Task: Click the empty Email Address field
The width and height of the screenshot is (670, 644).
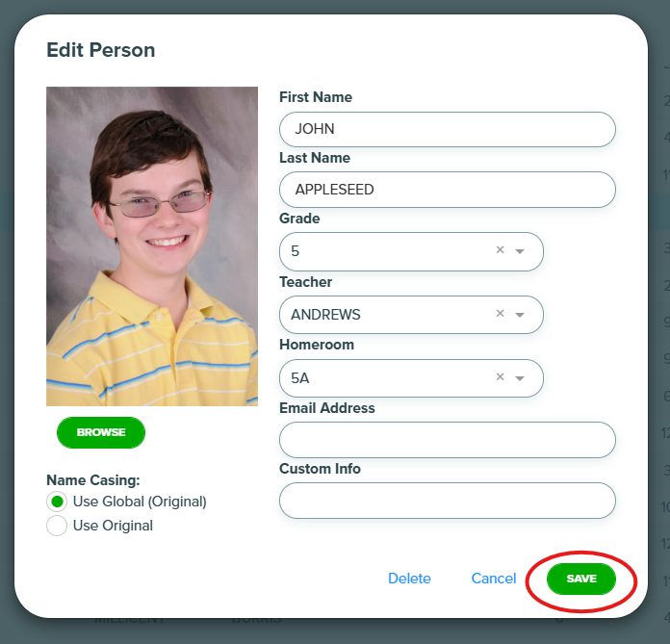Action: click(x=448, y=440)
